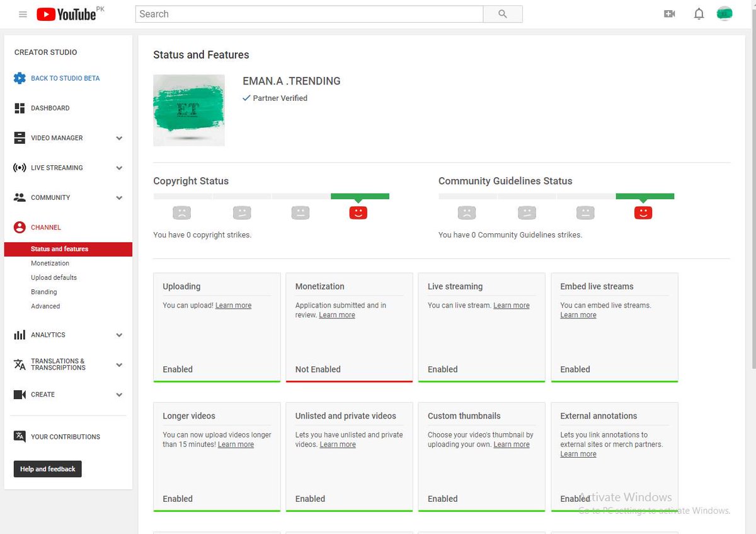Screen dimensions: 756x534
Task: Click the Dashboard grid icon
Action: point(20,108)
